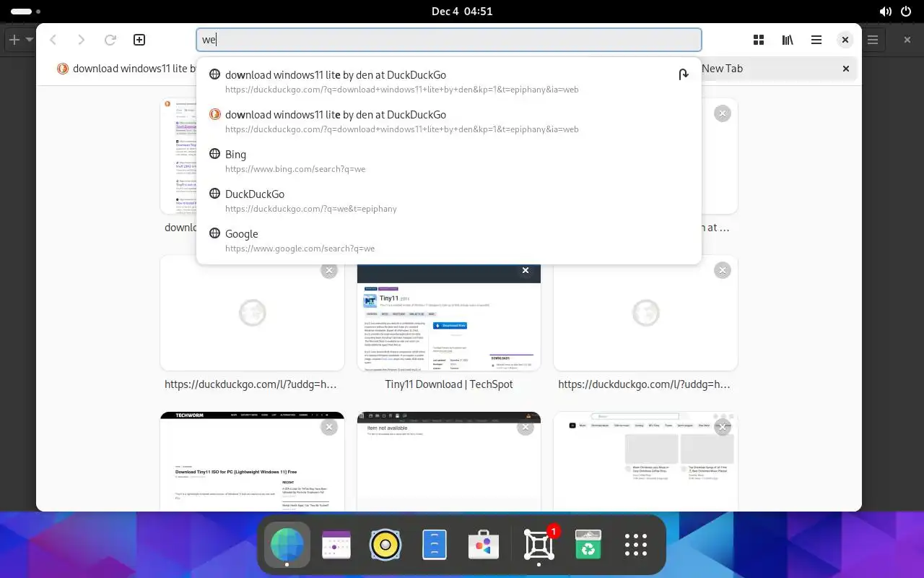This screenshot has width=924, height=578.
Task: Close the bottom-right video site thumbnail
Action: pos(722,427)
